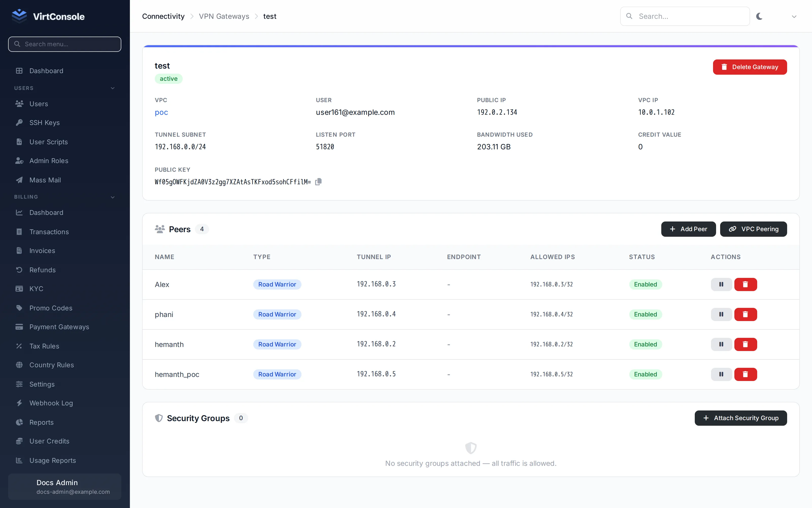The width and height of the screenshot is (812, 508).
Task: Go to VPN Gateways breadcrumb
Action: pos(224,16)
